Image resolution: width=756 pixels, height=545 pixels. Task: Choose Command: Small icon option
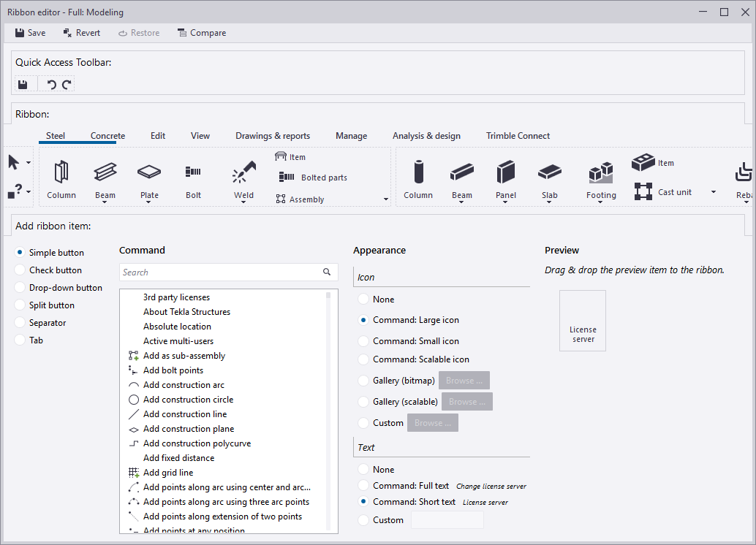pos(363,341)
